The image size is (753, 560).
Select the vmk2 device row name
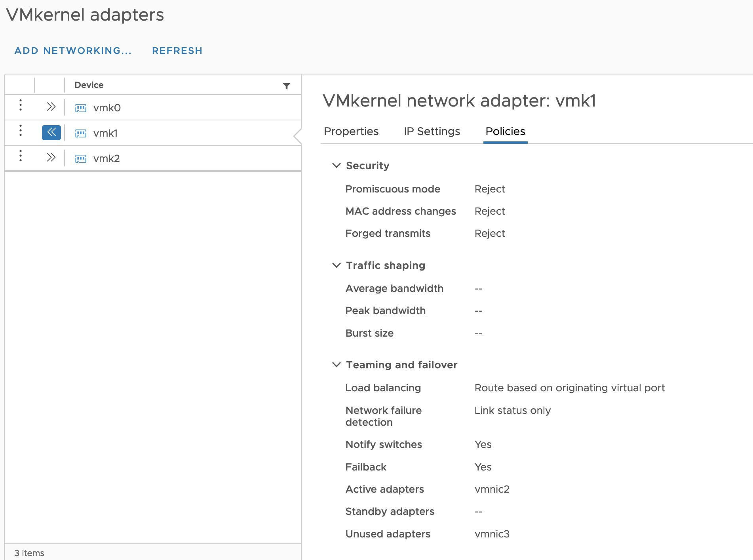point(106,158)
